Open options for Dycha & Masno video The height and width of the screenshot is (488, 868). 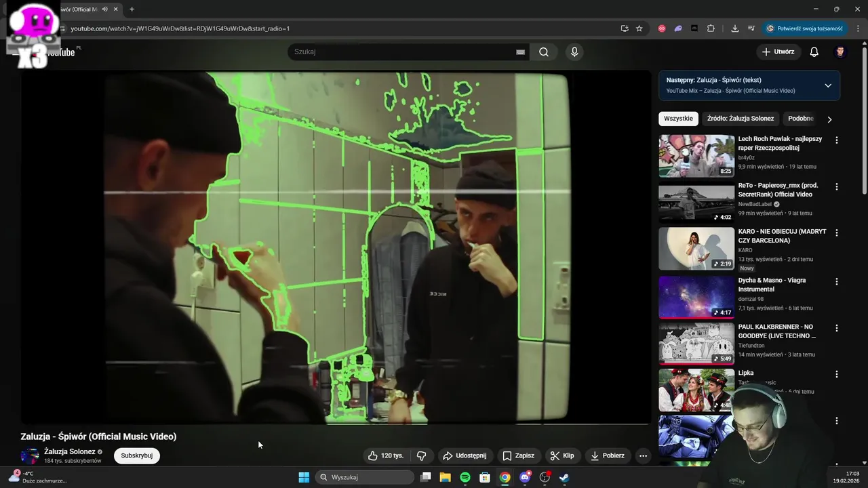[836, 281]
